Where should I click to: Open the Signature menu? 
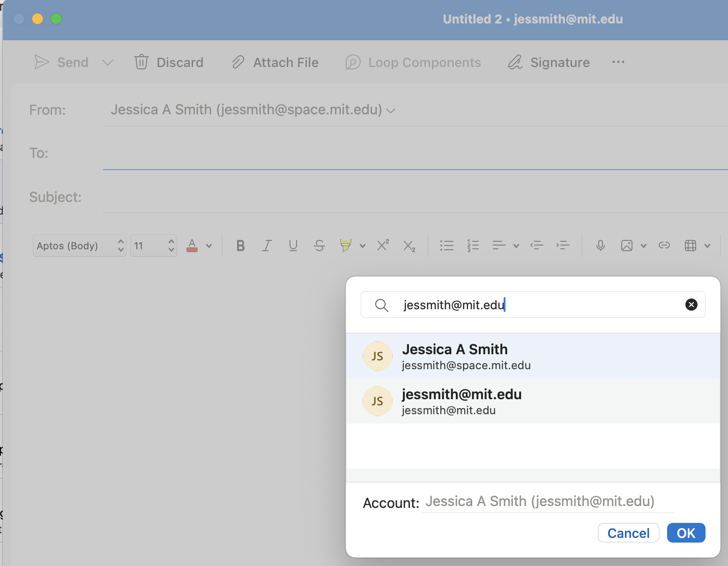549,62
